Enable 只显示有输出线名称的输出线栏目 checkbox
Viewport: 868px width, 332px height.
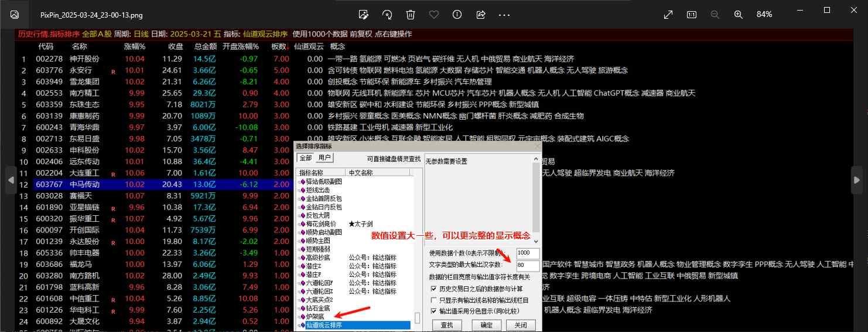[433, 300]
